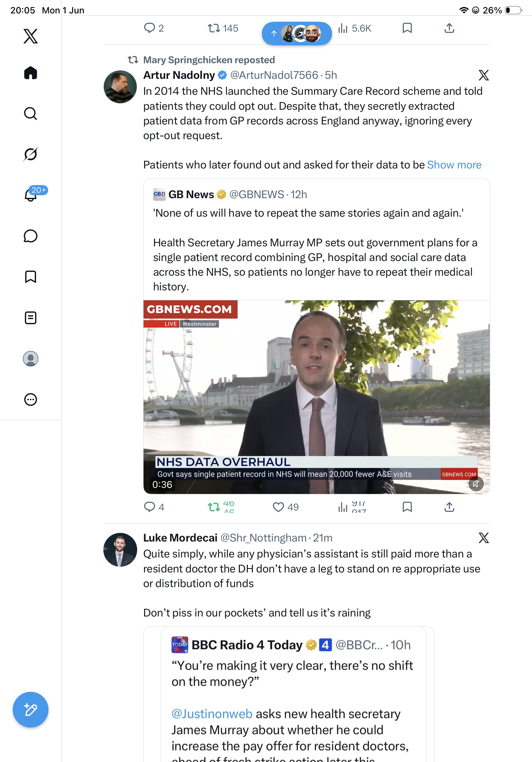This screenshot has width=532, height=762.
Task: Unmute the GB News video
Action: (476, 484)
